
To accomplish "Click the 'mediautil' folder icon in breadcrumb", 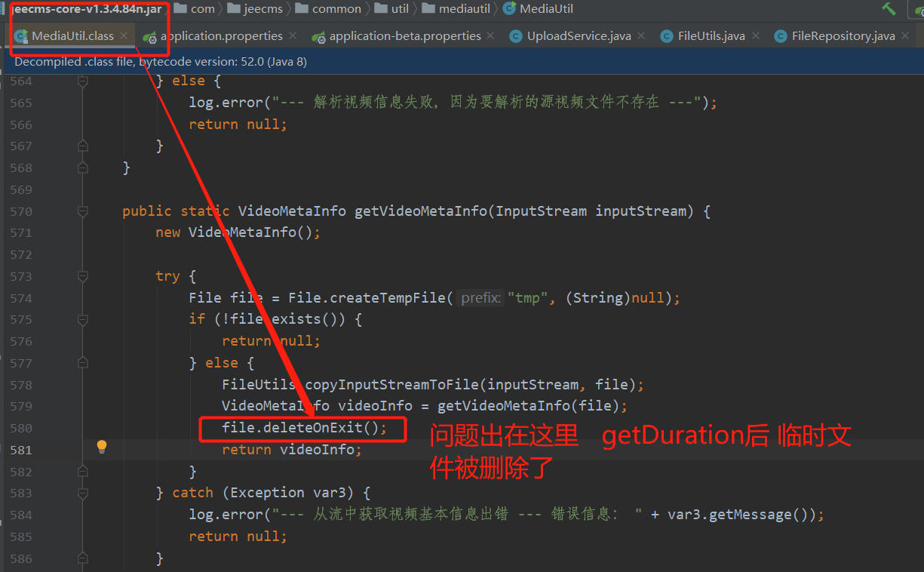I will tap(428, 9).
